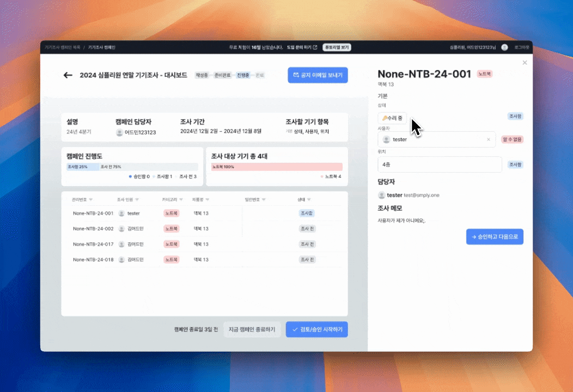Click the 튜토리얼 보기 button
This screenshot has width=573, height=392.
point(337,47)
